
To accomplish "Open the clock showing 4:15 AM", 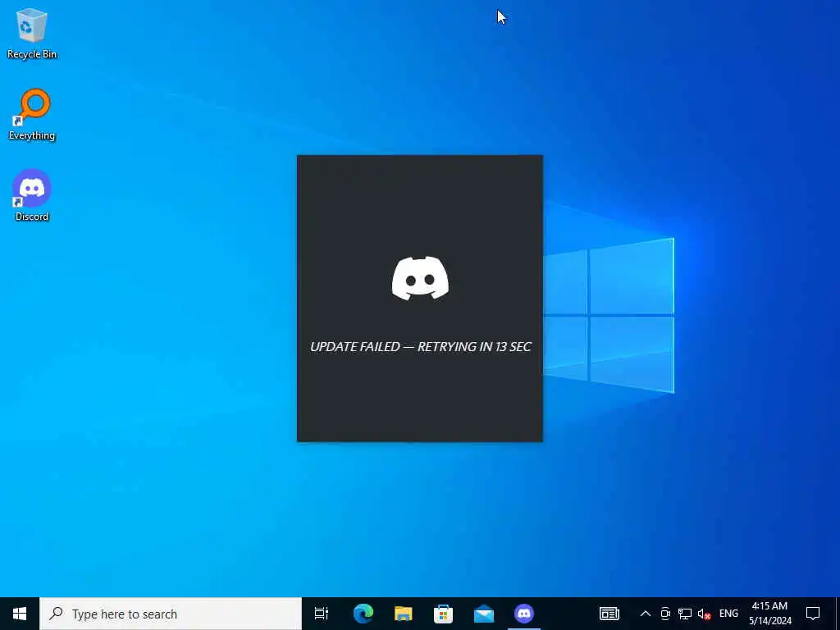I will point(769,614).
